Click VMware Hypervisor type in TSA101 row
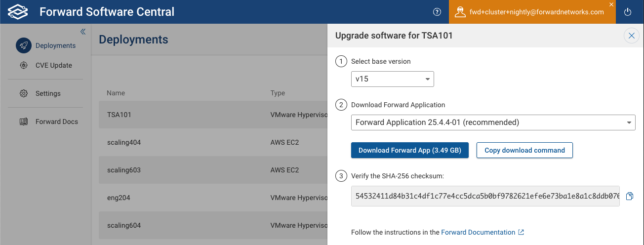The height and width of the screenshot is (245, 644). click(x=299, y=115)
